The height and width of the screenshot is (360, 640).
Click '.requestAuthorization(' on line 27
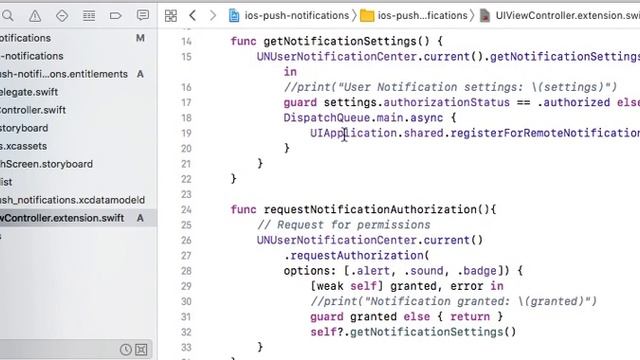[357, 256]
